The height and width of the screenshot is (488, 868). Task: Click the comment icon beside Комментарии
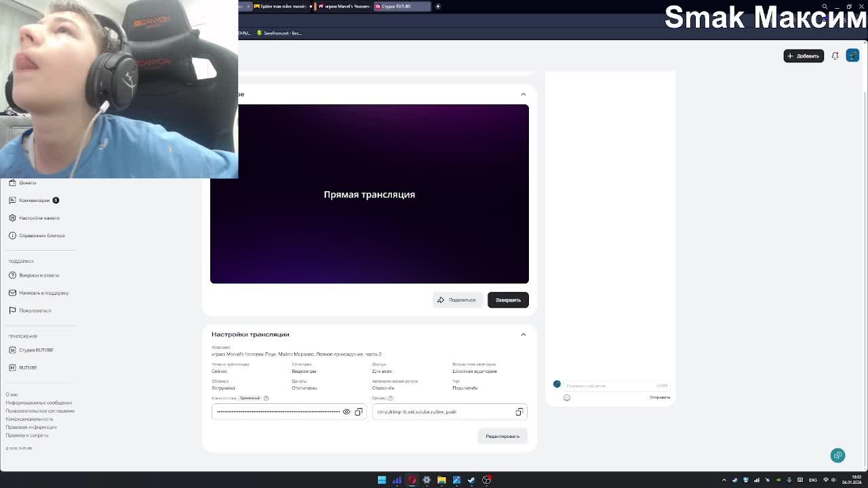click(12, 200)
